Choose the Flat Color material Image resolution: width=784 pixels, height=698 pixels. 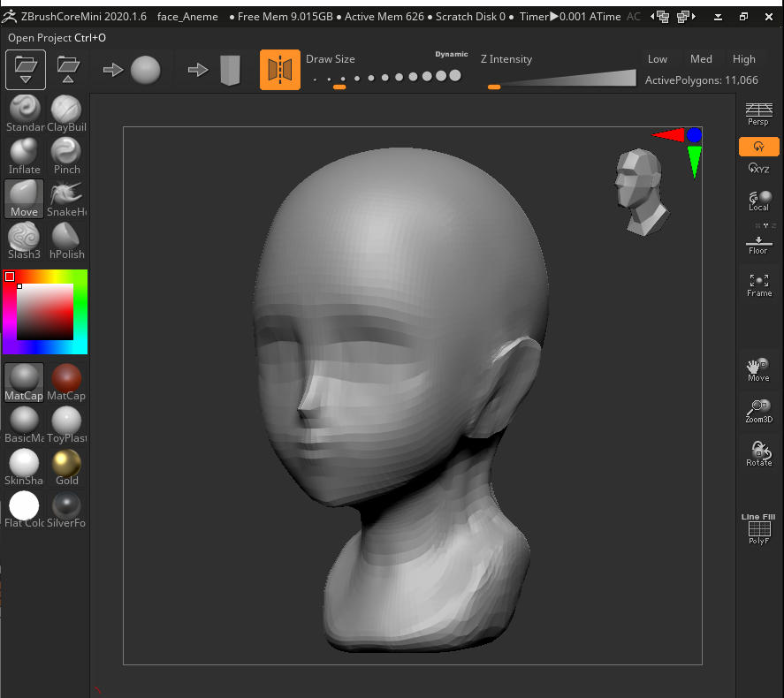25,510
